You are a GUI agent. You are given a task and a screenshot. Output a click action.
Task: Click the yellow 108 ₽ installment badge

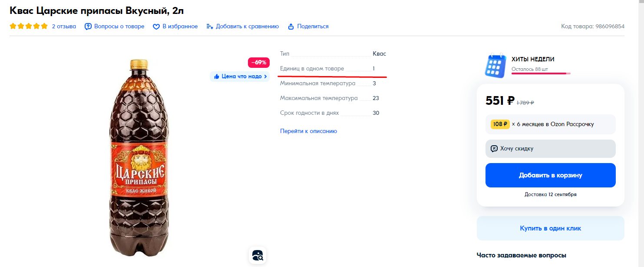(500, 124)
